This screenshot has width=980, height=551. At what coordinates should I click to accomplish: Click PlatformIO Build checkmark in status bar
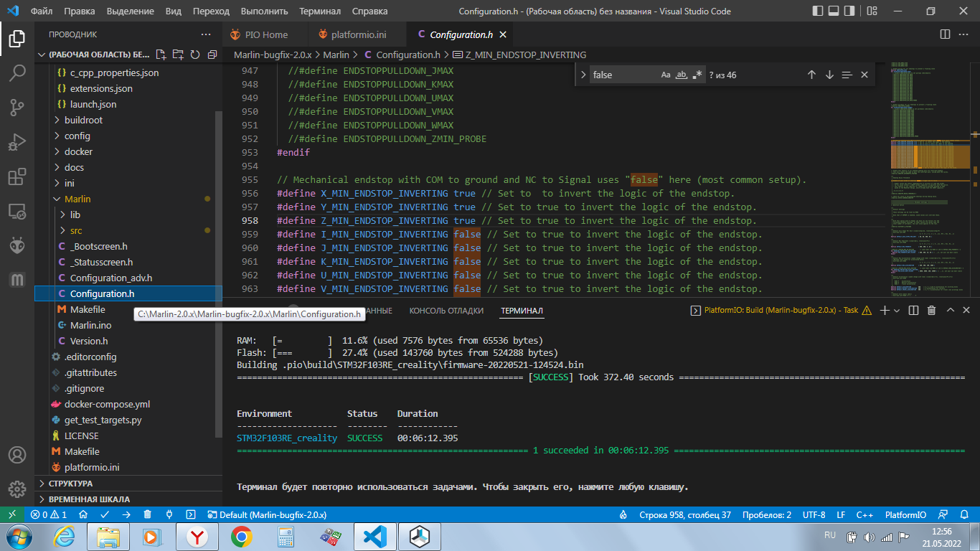coord(105,514)
